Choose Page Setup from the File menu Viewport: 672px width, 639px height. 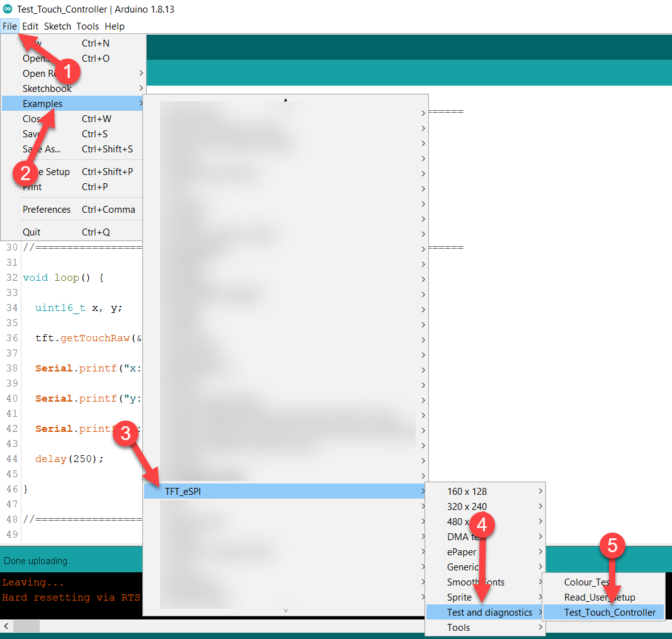(72, 172)
